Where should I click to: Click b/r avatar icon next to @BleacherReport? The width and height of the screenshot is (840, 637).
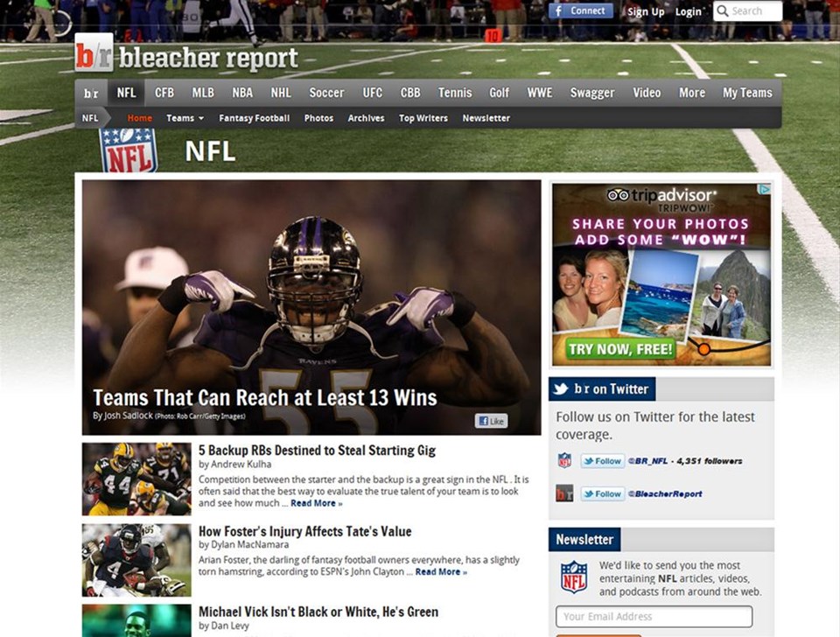click(x=564, y=493)
